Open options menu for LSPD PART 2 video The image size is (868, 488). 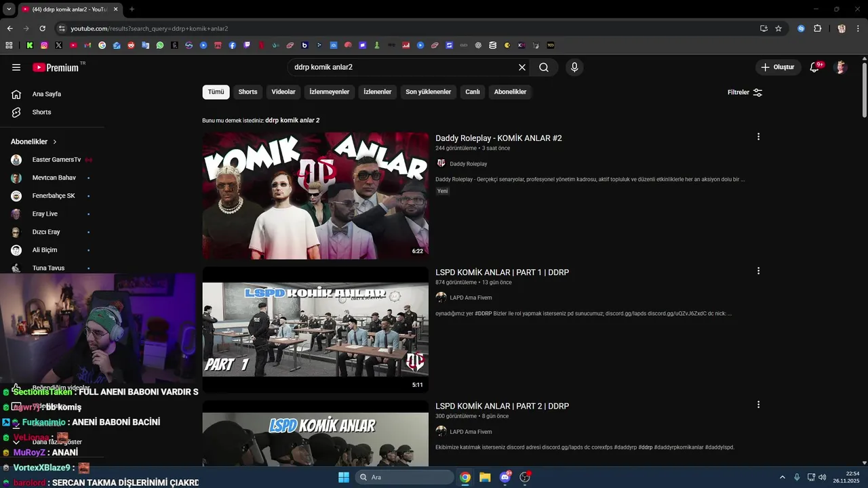(x=758, y=405)
